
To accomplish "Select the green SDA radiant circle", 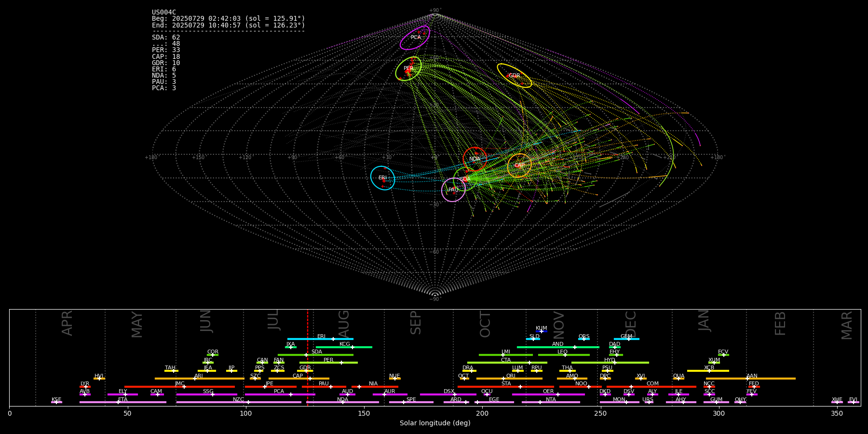I will (465, 179).
